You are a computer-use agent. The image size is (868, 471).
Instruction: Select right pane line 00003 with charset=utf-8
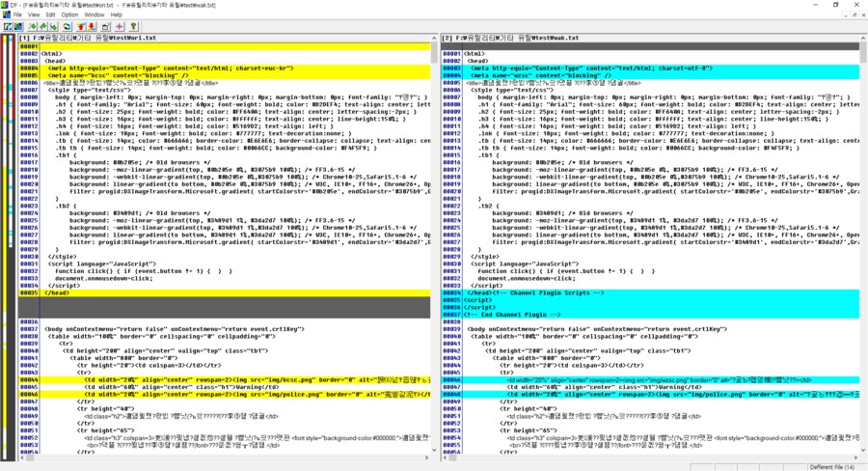point(650,69)
